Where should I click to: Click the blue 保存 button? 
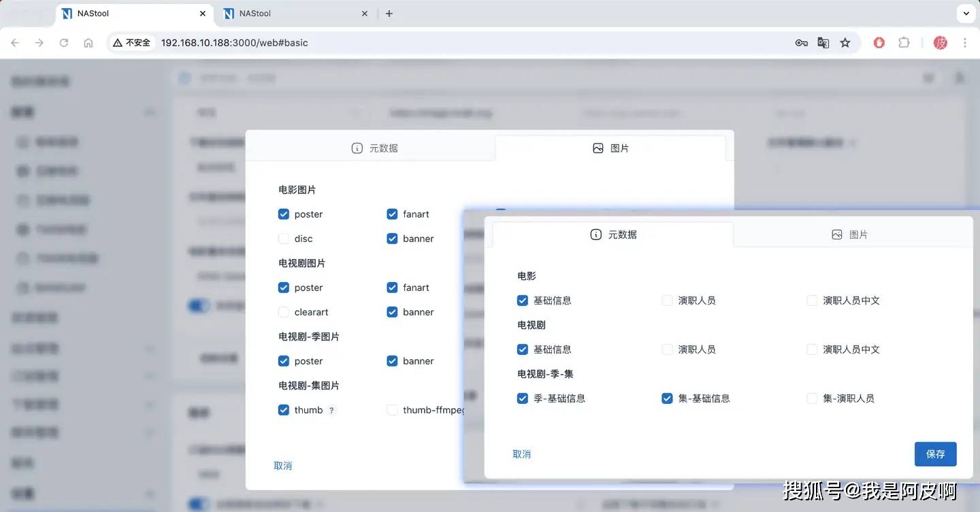coord(935,454)
